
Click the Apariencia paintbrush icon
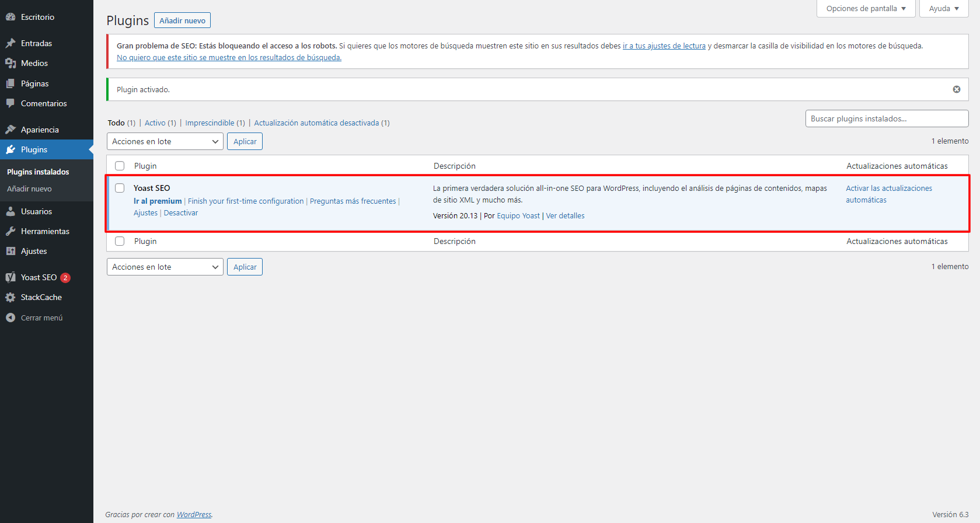(x=11, y=130)
